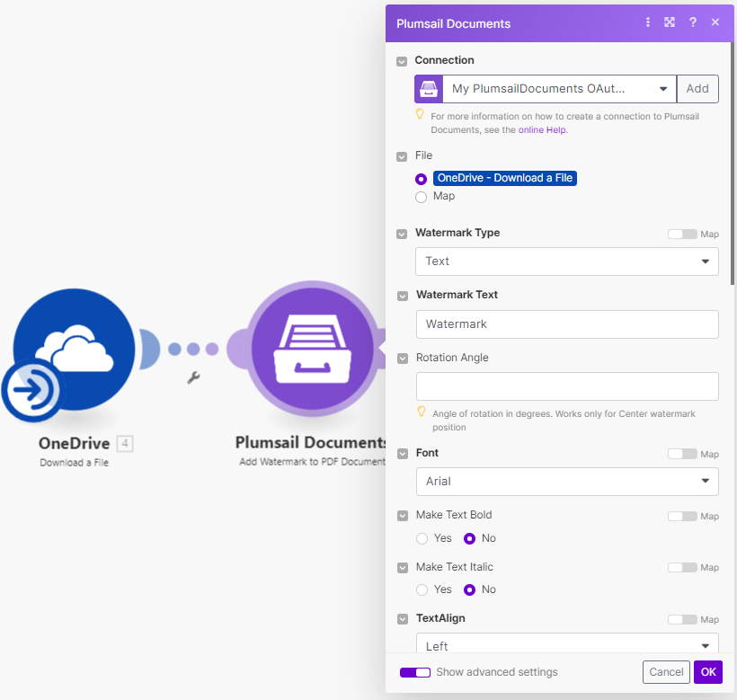
Task: Open the Plumsail Documents module circle
Action: point(313,349)
